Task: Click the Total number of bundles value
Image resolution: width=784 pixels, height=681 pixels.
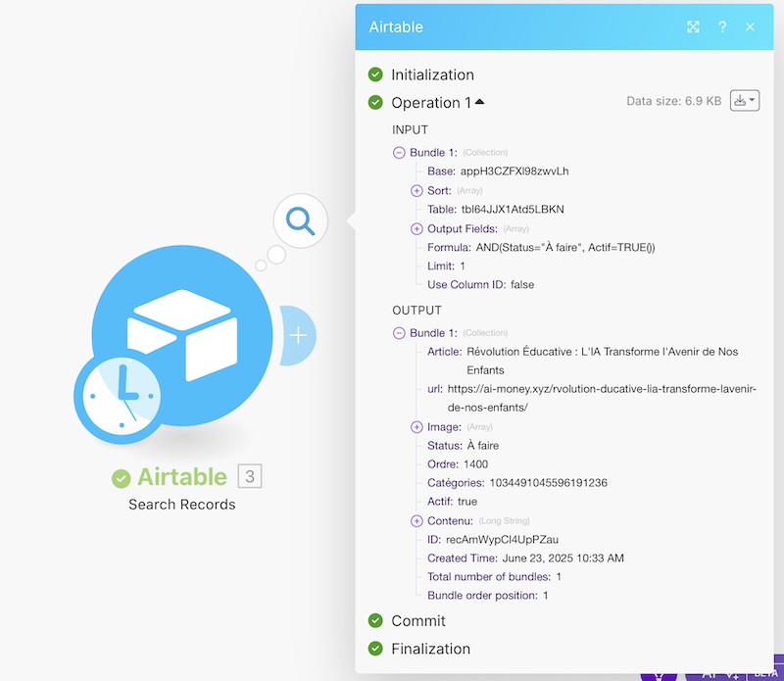Action: click(559, 577)
